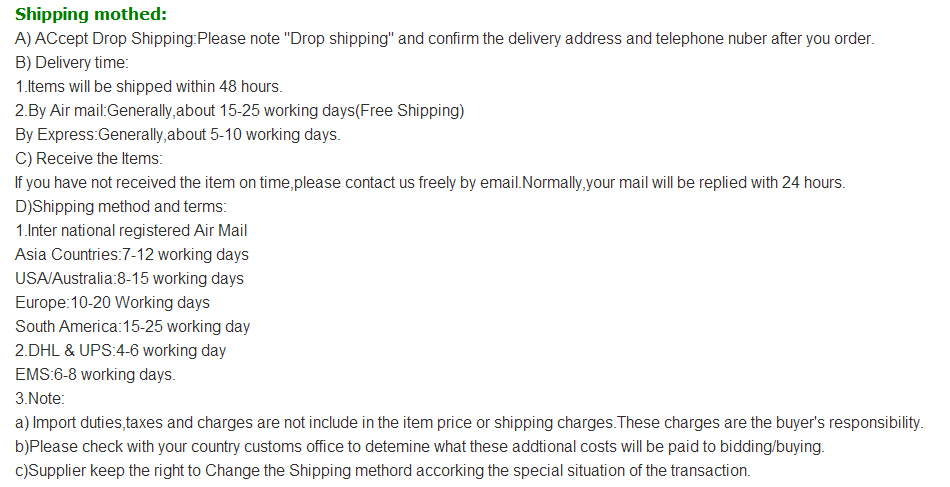
Task: Click 'EMS:6-8 working days.' line
Action: 96,374
